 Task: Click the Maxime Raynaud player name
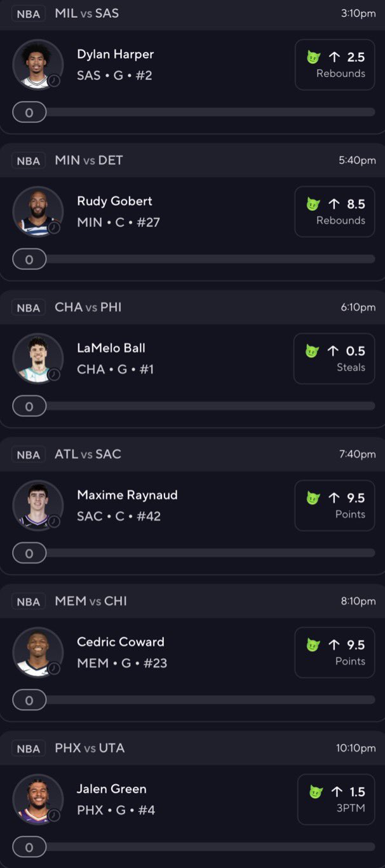[x=127, y=495]
